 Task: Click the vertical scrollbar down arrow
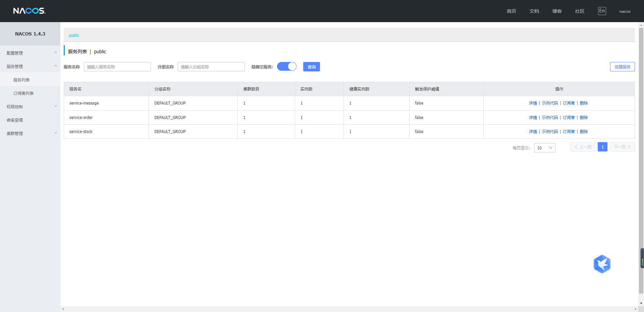[641, 303]
